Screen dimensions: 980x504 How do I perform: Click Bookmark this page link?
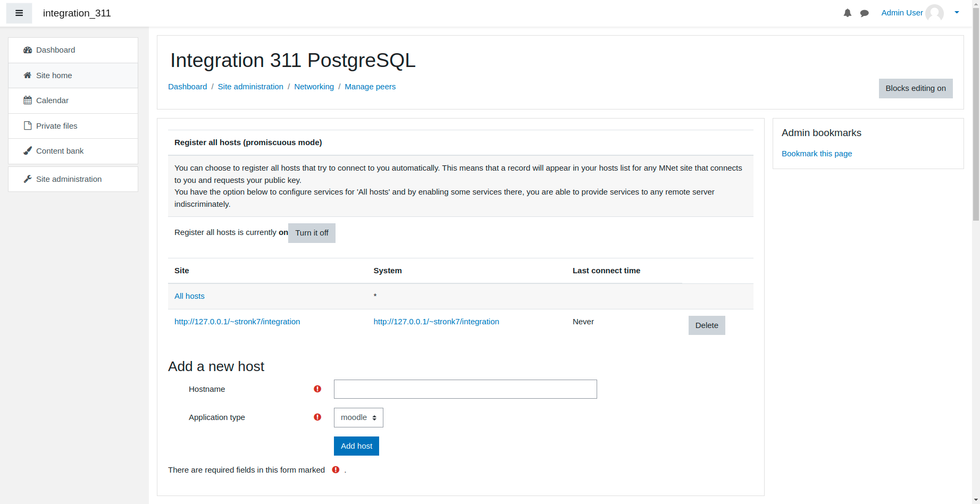click(x=817, y=154)
